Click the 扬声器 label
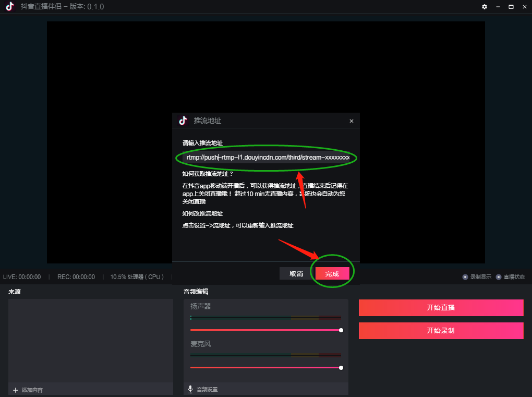This screenshot has height=397, width=532. point(200,306)
